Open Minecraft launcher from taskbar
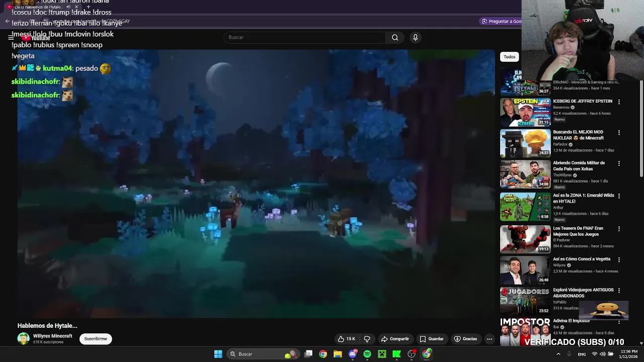This screenshot has height=362, width=644. point(382,354)
